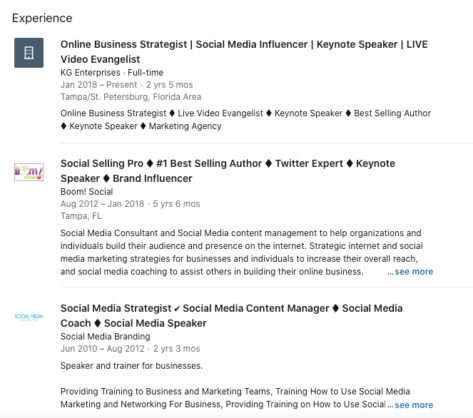Click the KG Enterprises company name
The height and width of the screenshot is (418, 473).
point(90,72)
